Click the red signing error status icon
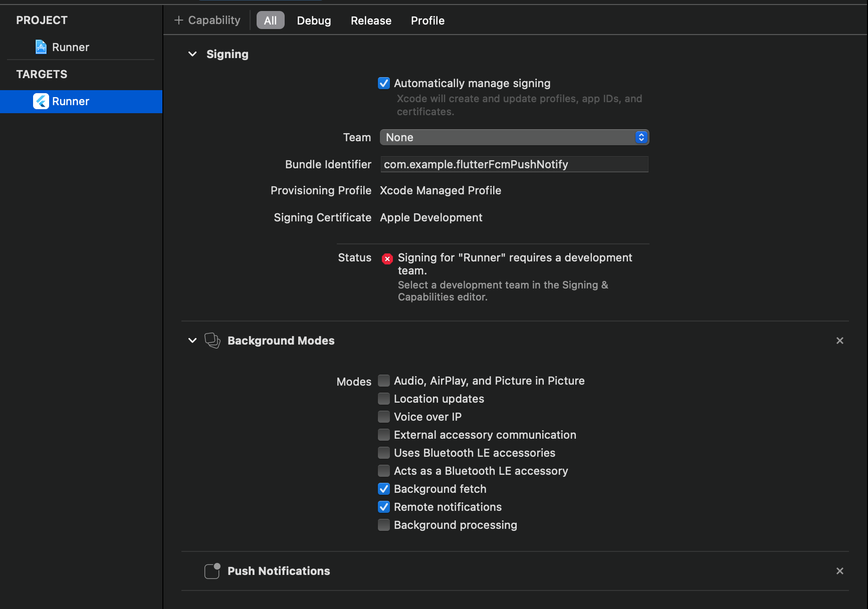The width and height of the screenshot is (868, 609). pos(387,258)
